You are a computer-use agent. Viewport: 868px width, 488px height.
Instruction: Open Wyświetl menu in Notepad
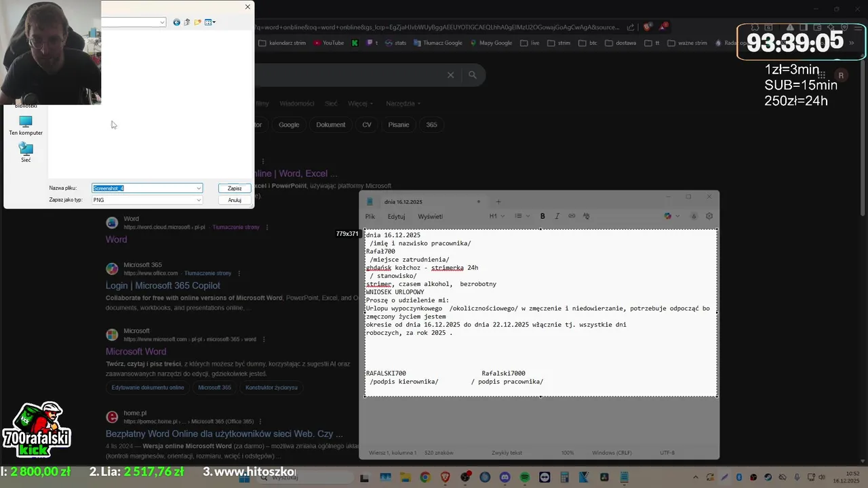pyautogui.click(x=430, y=216)
